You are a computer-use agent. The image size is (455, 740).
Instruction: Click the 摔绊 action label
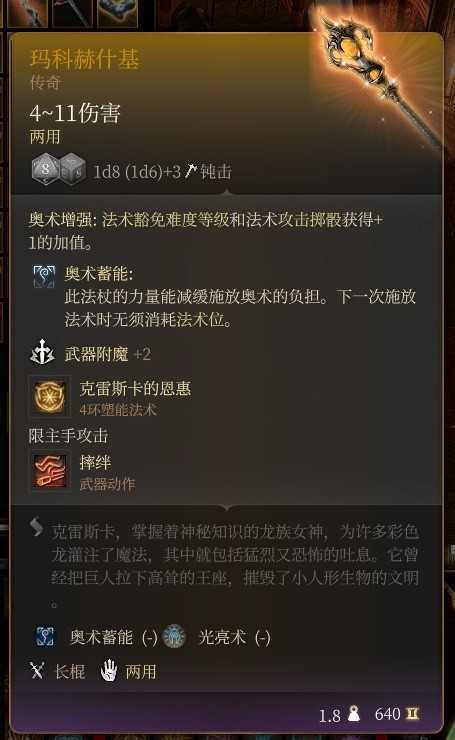95,463
